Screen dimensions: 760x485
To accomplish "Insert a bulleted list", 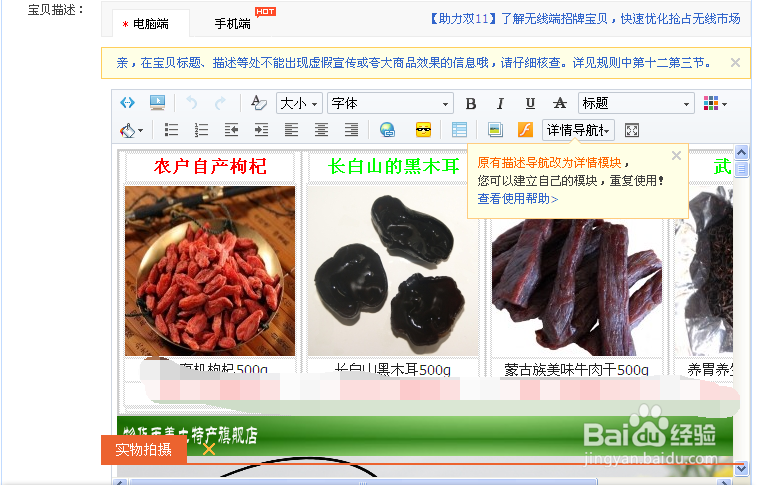I will tap(171, 130).
